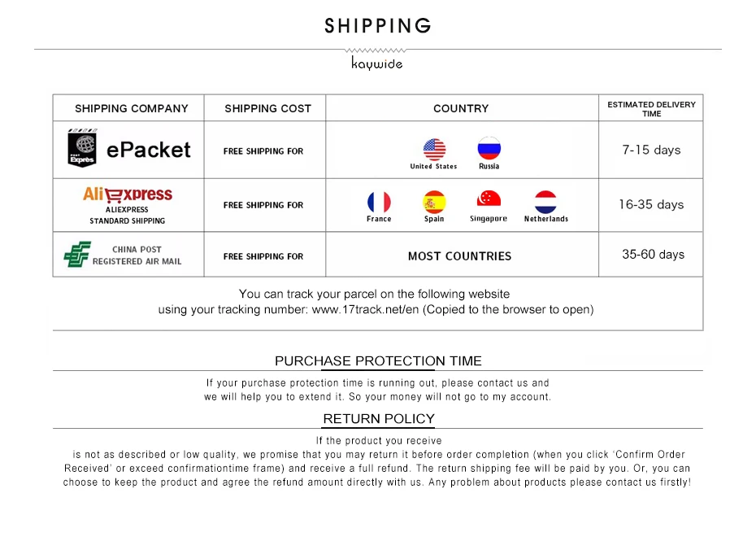
Task: Select the 7-15 days delivery cell
Action: 651,150
